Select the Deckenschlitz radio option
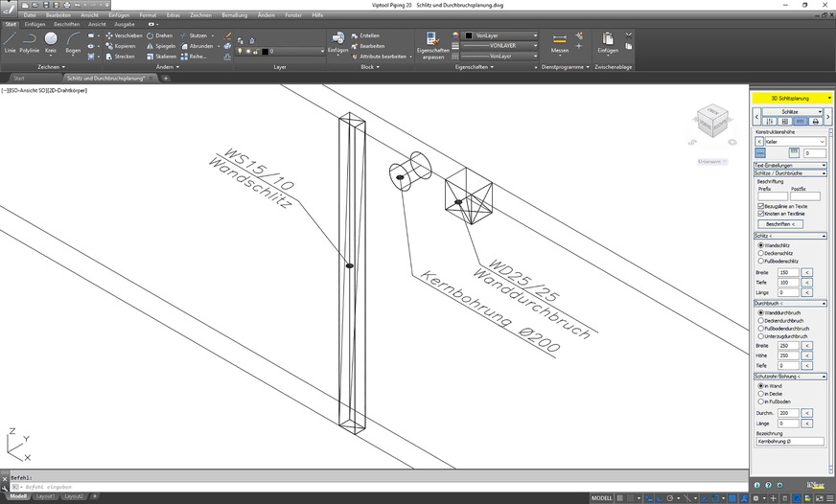Image resolution: width=836 pixels, height=504 pixels. 761,253
